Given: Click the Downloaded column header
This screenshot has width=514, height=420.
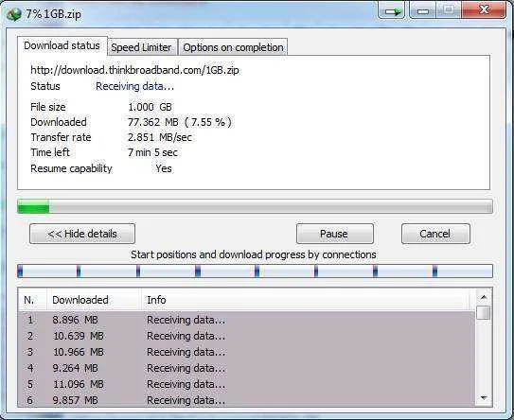Looking at the screenshot, I should point(95,300).
